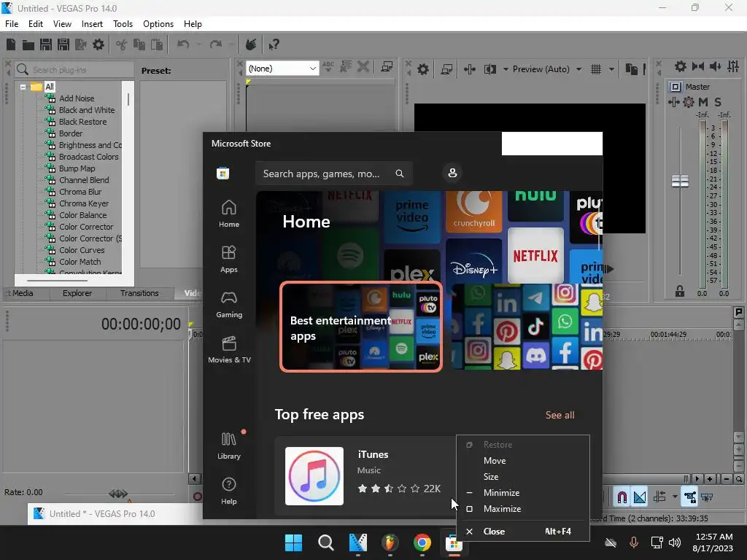Screen dimensions: 747x560
Task: Click the Master FX icon under Master
Action: point(674,102)
